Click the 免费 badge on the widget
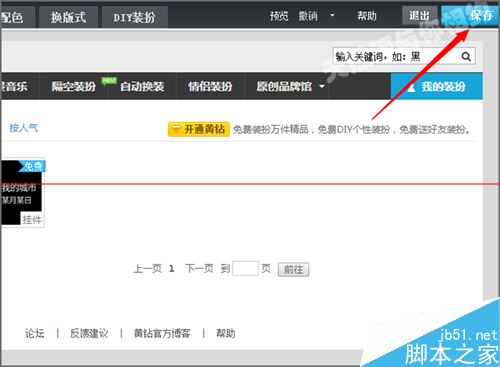Viewport: 500px width, 367px height. tap(32, 166)
